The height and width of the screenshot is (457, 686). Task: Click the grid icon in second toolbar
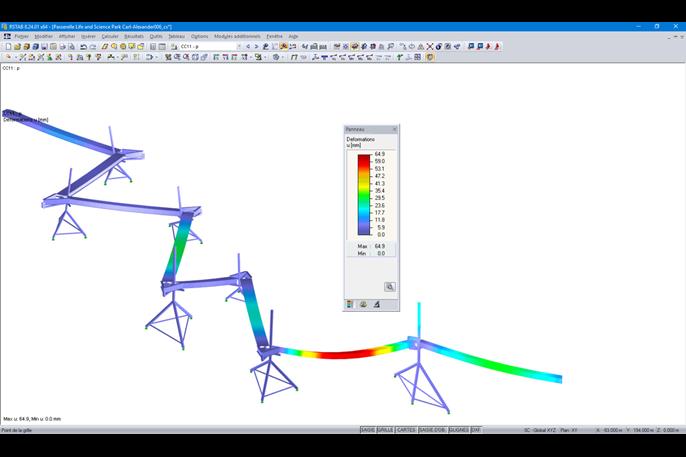point(417,57)
